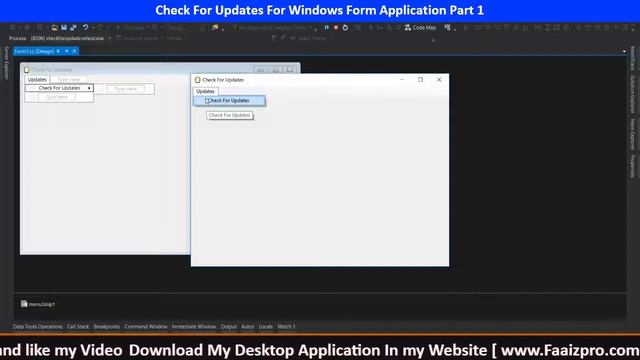Screen dimensions: 640x360
Task: Open the Server Explorer side panel
Action: 6,63
